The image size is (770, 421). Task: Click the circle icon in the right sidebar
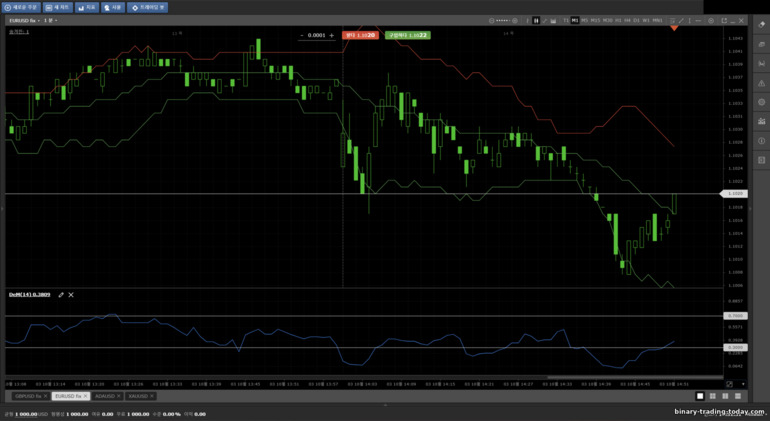[x=762, y=102]
